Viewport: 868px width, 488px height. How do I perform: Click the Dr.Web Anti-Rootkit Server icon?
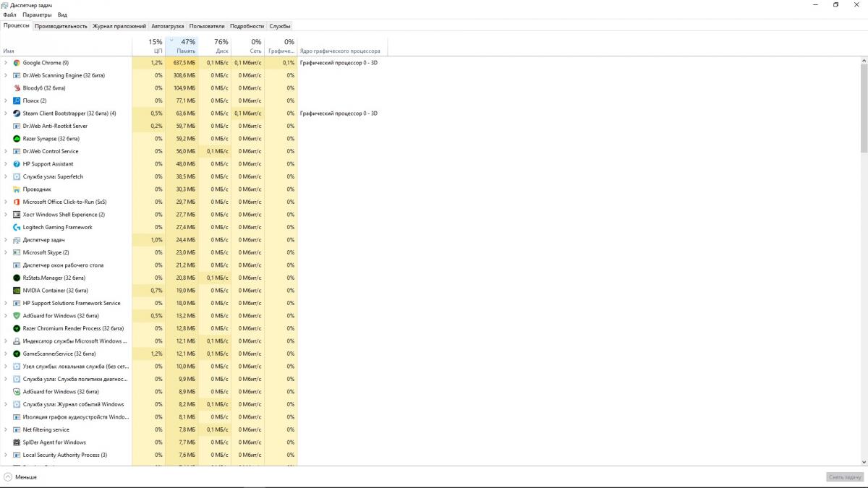17,126
